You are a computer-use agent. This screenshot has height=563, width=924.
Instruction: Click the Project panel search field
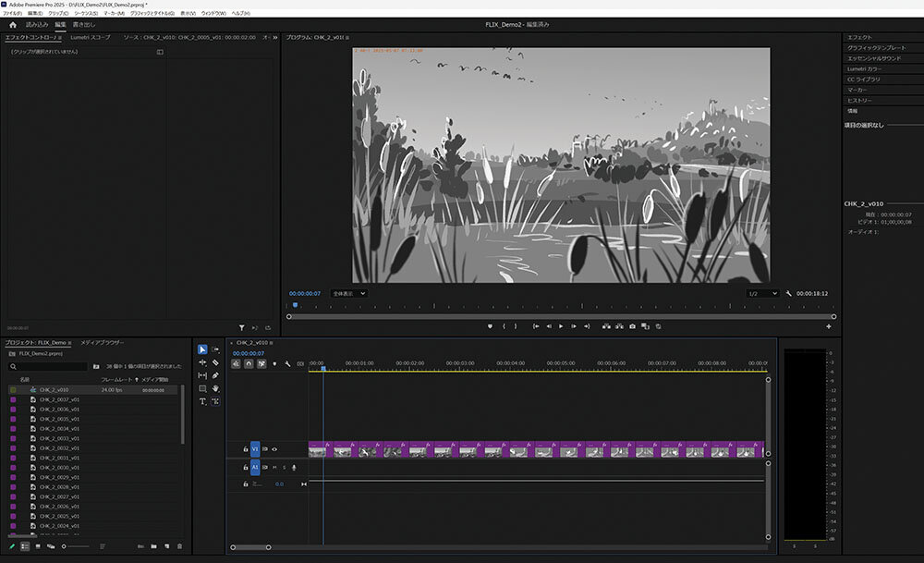tap(48, 367)
